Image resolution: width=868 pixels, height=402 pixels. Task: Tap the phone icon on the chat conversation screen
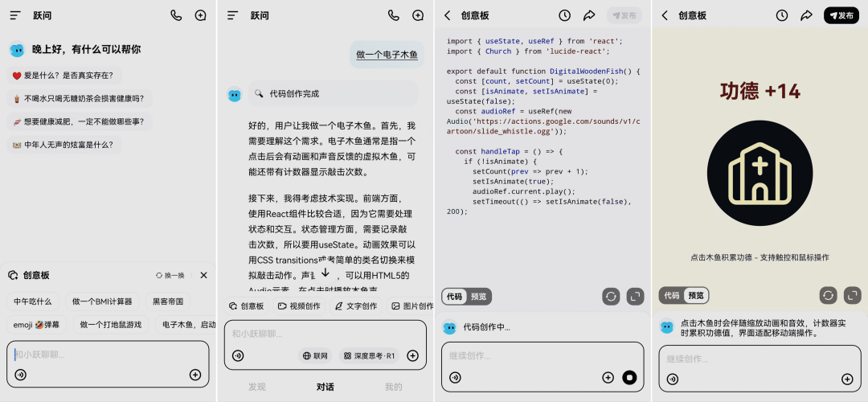[394, 15]
